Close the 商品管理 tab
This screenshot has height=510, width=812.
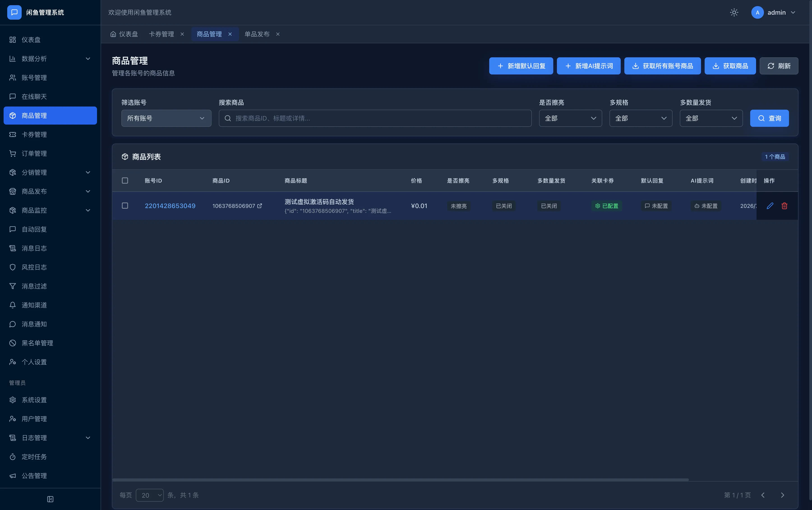click(x=230, y=34)
